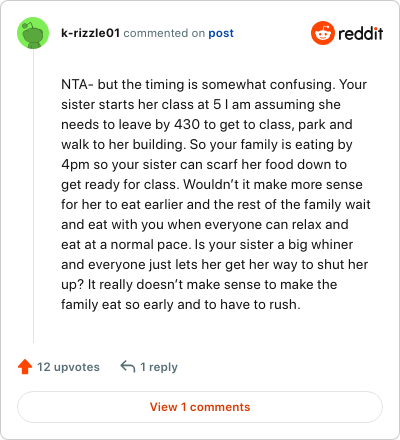Click the "commented on" text in header

coord(164,33)
